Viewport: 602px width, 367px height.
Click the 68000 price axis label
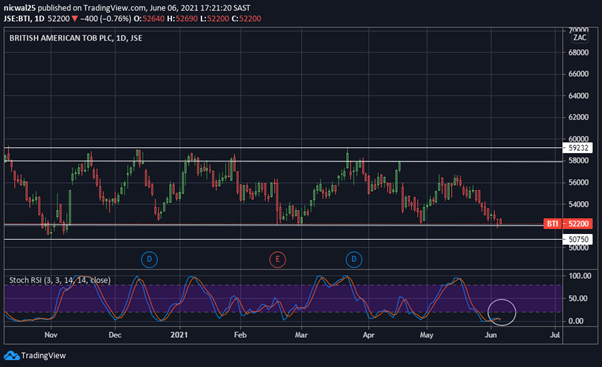pyautogui.click(x=578, y=52)
